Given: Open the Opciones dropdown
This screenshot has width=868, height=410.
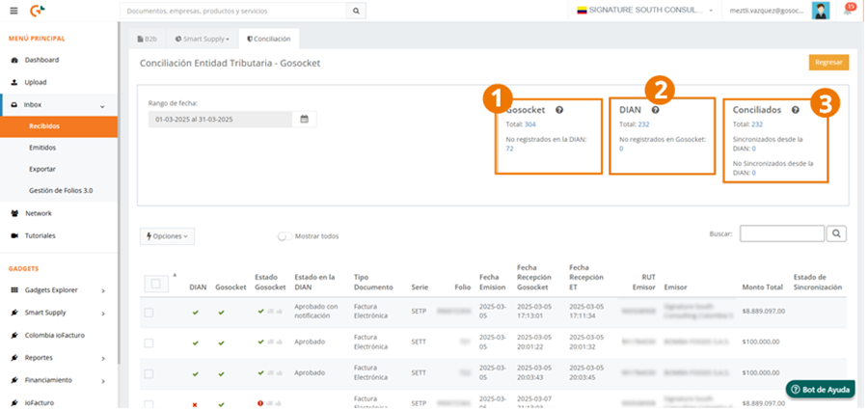Looking at the screenshot, I should 167,236.
